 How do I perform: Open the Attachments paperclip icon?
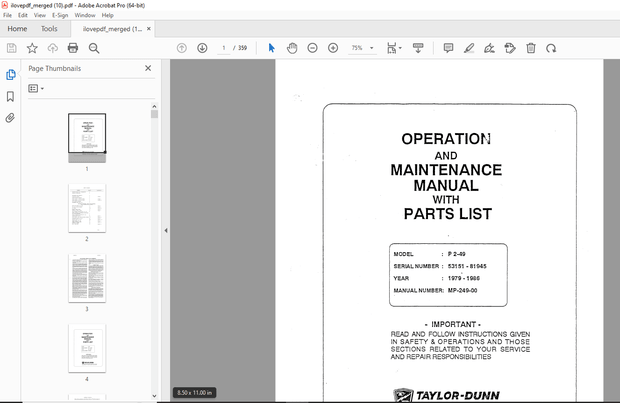(10, 118)
